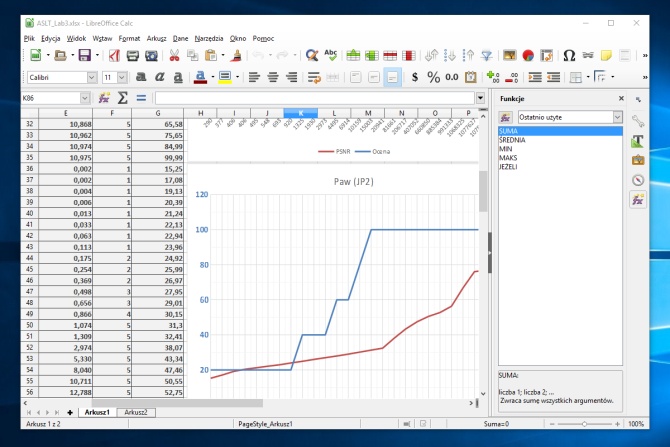
Task: Toggle bold text formatting
Action: click(142, 76)
